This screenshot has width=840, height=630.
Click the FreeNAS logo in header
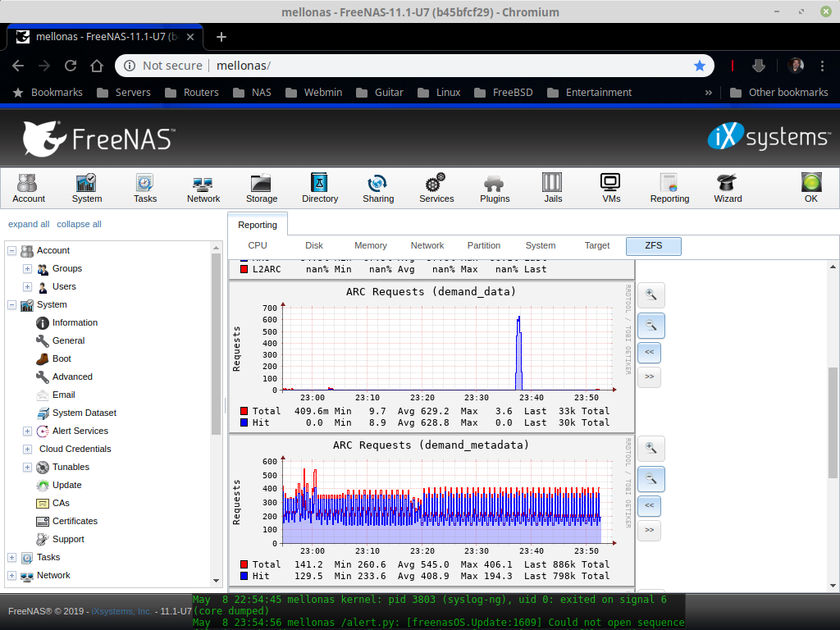coord(98,139)
